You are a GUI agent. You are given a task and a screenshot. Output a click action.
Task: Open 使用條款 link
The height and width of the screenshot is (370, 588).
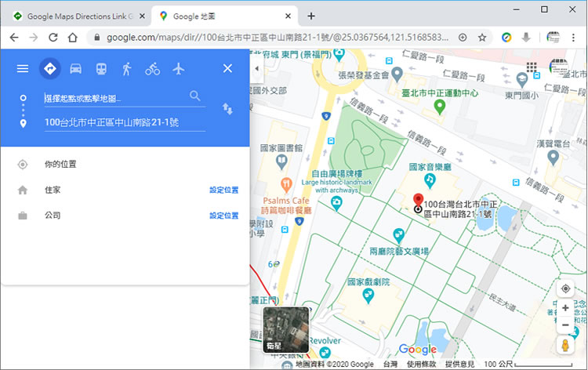422,364
